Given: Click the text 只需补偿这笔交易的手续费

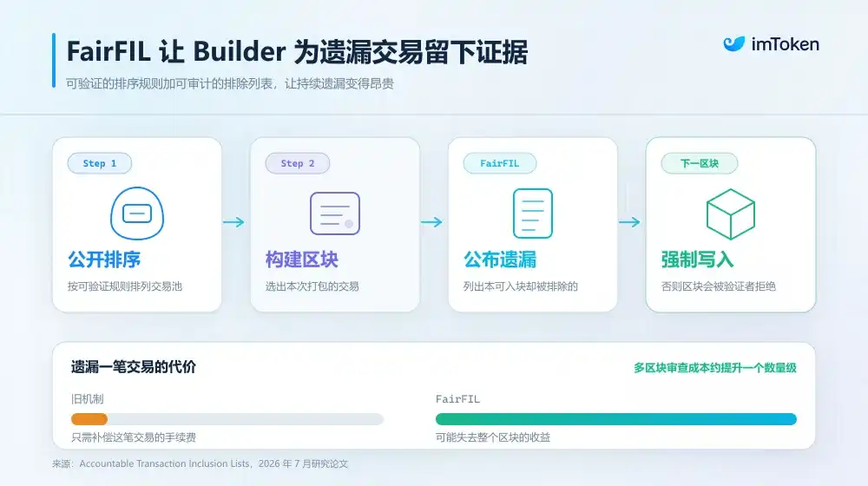Looking at the screenshot, I should (134, 437).
